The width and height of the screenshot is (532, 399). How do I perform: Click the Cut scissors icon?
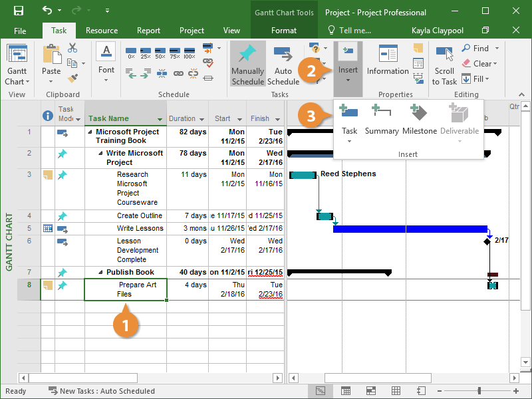tap(72, 49)
